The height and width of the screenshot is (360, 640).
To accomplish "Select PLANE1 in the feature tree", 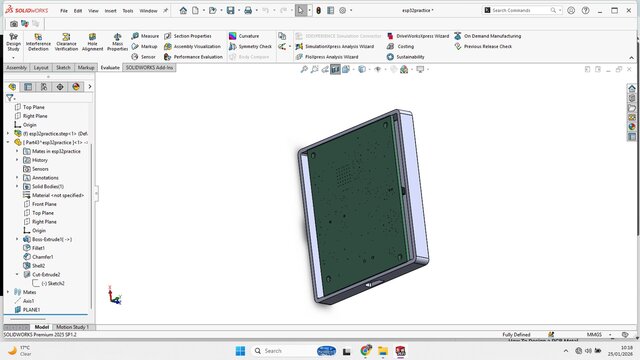I will tap(27, 310).
